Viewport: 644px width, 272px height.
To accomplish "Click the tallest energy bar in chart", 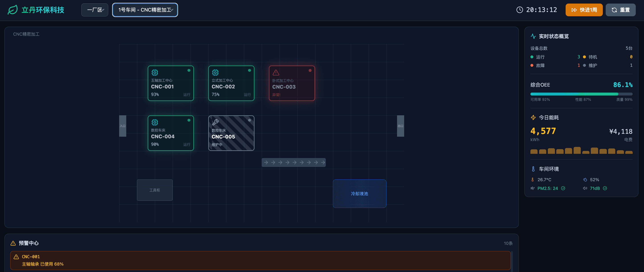I will [x=577, y=150].
